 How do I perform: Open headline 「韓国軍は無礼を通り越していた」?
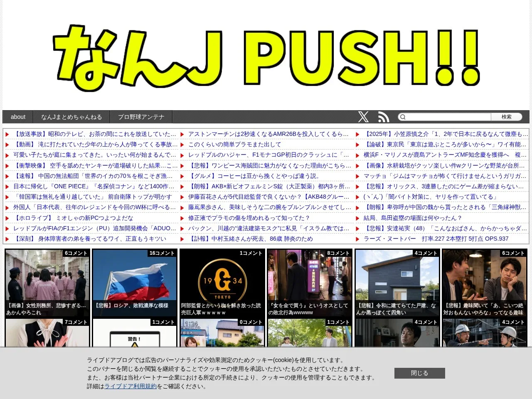pos(93,197)
